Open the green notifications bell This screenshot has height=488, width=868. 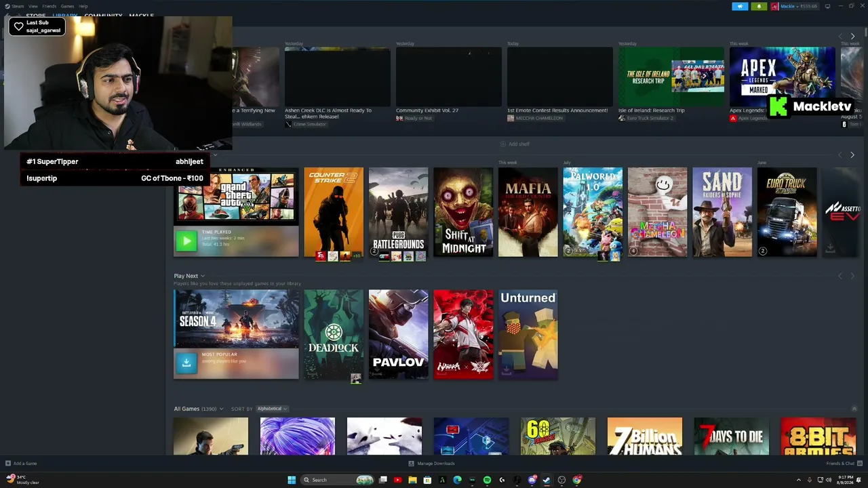759,7
